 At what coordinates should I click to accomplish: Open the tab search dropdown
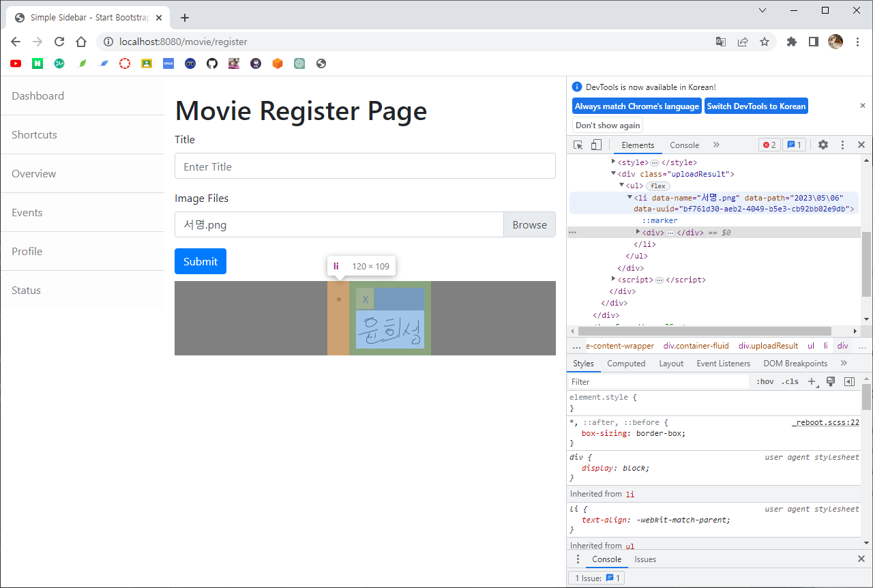763,10
